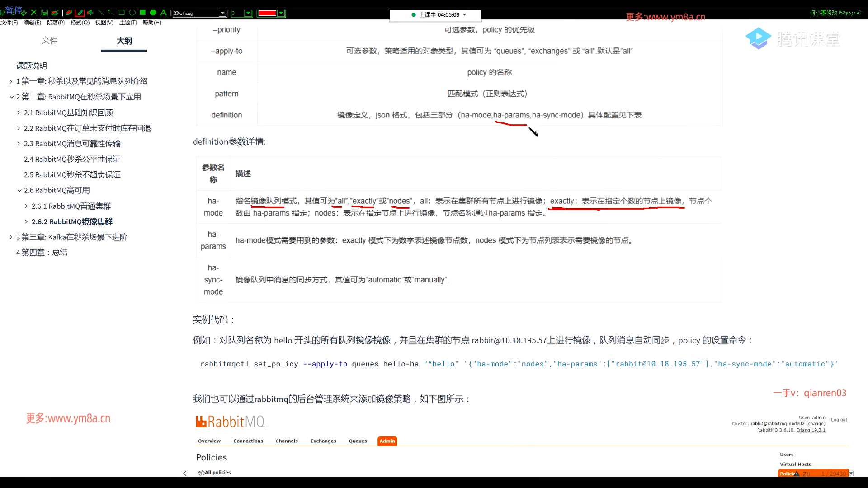The width and height of the screenshot is (868, 488).
Task: Select the line drawing tool
Action: (101, 13)
